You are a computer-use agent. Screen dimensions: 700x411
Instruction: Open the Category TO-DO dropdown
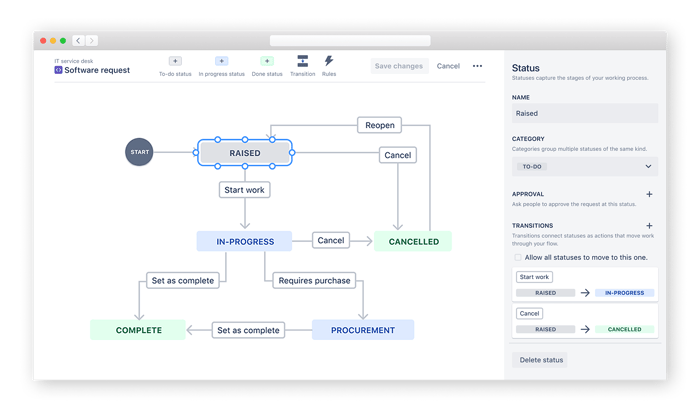(x=585, y=166)
